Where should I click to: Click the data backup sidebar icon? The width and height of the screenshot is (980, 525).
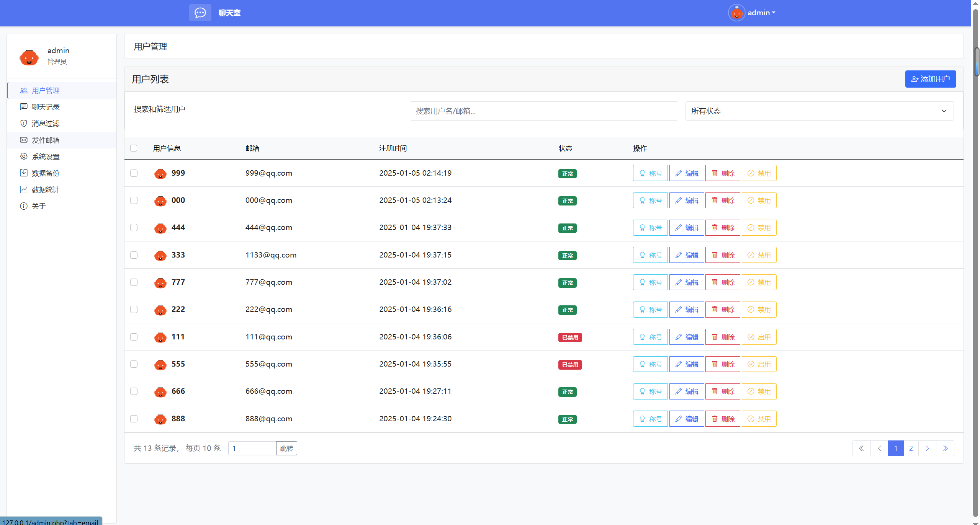(24, 173)
